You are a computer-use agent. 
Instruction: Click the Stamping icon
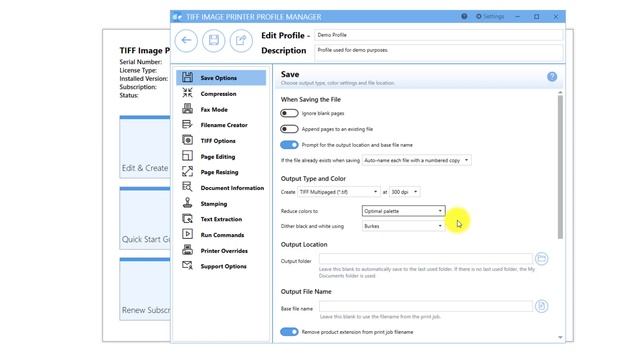coord(187,203)
